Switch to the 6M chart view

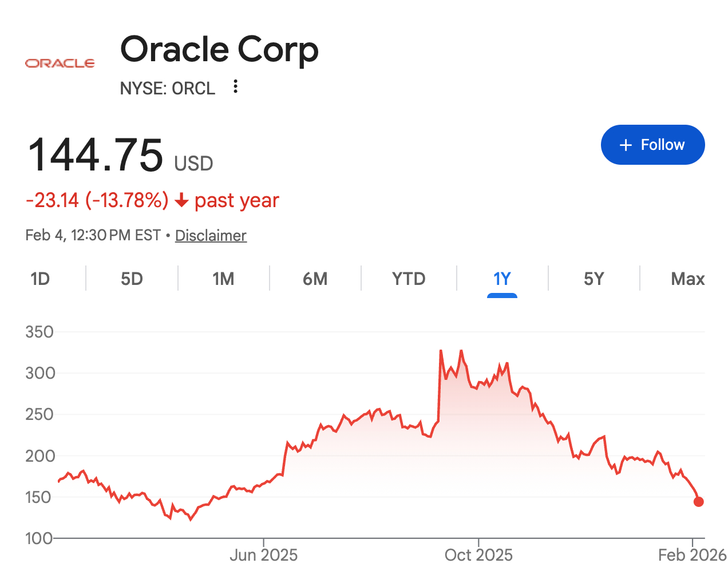pyautogui.click(x=315, y=279)
